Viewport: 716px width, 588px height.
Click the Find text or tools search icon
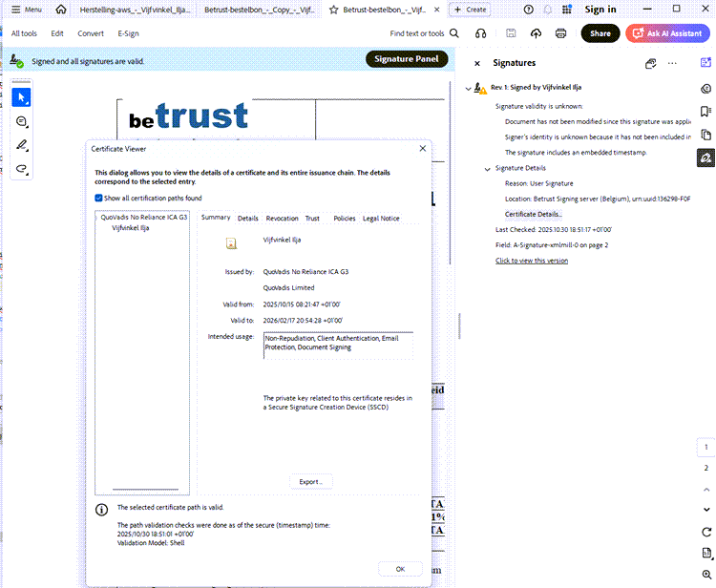454,33
